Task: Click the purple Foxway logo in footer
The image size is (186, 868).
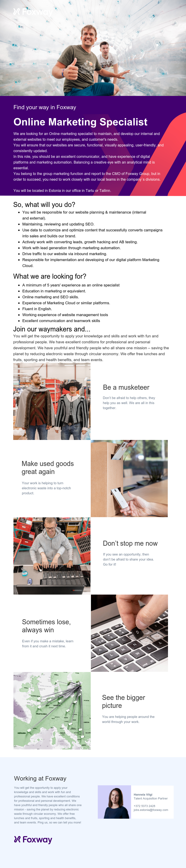Action: point(33,839)
